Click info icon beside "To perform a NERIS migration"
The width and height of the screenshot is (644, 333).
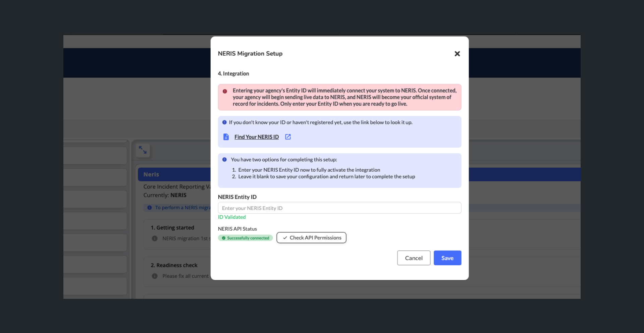(x=150, y=208)
